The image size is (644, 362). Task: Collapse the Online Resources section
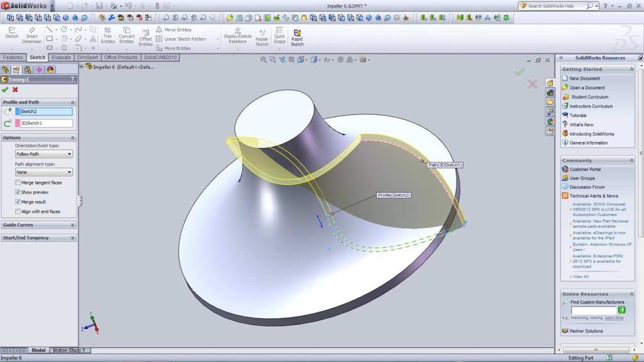pos(631,294)
